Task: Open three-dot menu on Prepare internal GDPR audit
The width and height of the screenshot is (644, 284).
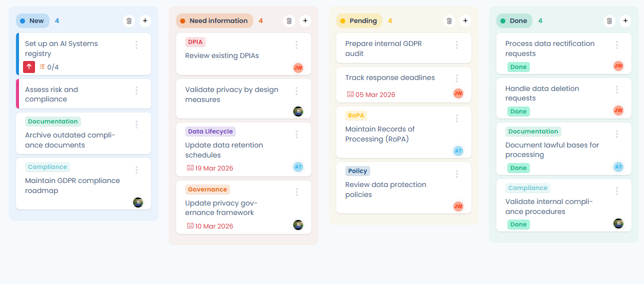Action: pyautogui.click(x=457, y=45)
